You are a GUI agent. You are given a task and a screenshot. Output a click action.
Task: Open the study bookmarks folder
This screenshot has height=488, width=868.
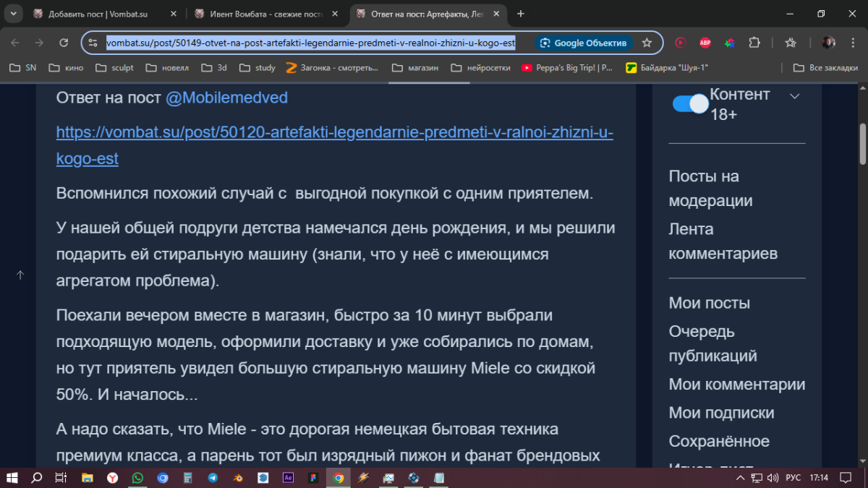point(257,68)
